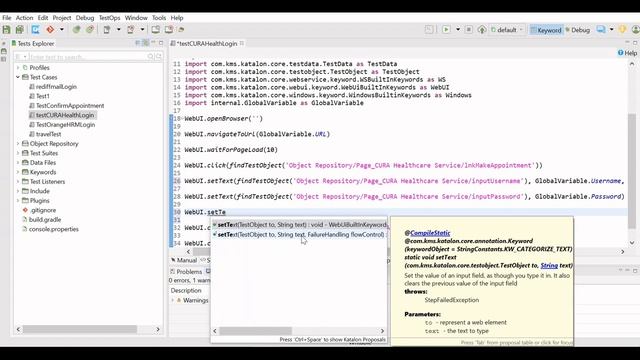Click the upload to TestOps arrow icon
Screen dimensions: 640x360
pos(482,29)
